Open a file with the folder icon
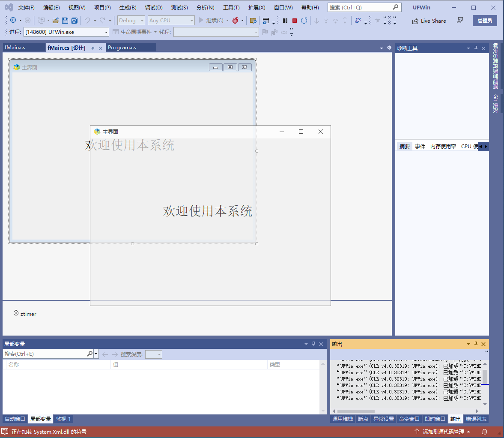The height and width of the screenshot is (438, 504). pos(56,21)
